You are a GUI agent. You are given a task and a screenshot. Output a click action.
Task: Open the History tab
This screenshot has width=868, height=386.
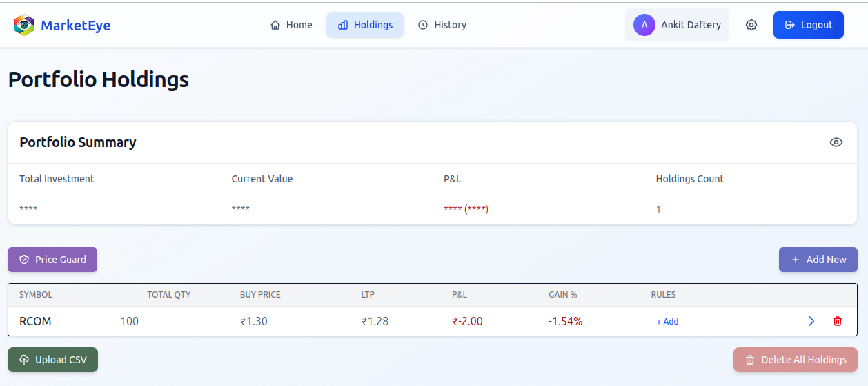point(442,25)
